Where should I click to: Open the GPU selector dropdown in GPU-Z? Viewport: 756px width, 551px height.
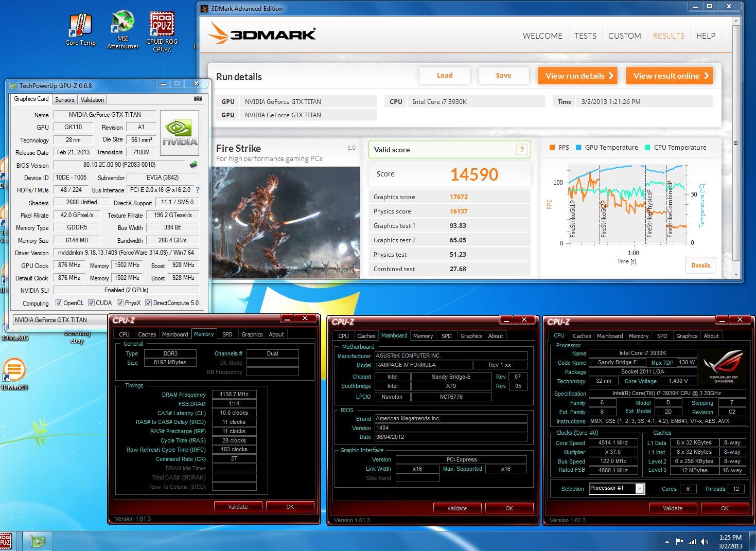coord(59,319)
